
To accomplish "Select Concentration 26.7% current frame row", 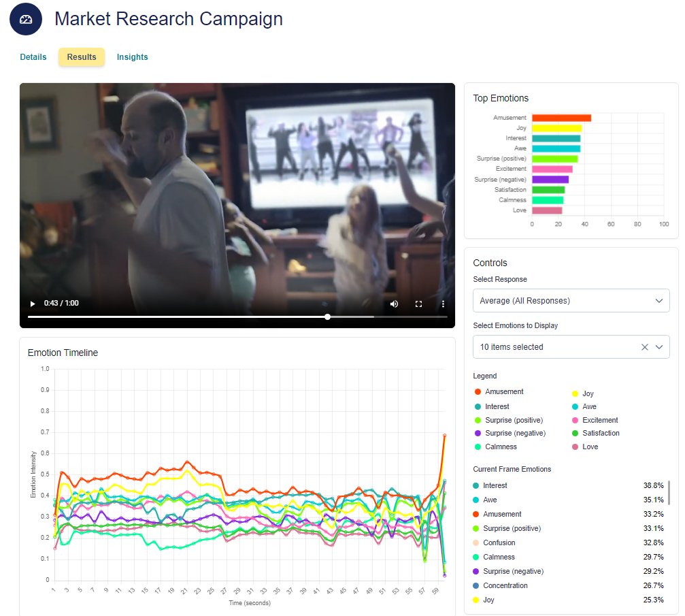I will click(569, 586).
